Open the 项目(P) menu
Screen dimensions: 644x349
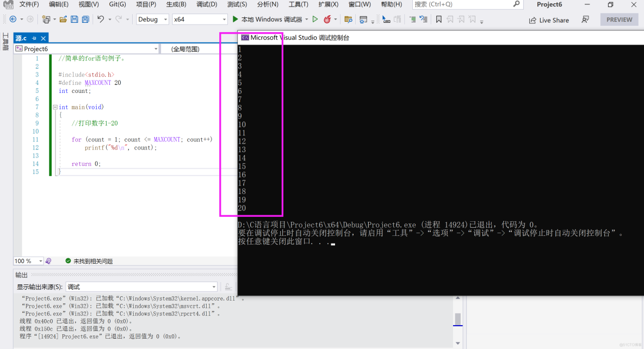tap(146, 4)
